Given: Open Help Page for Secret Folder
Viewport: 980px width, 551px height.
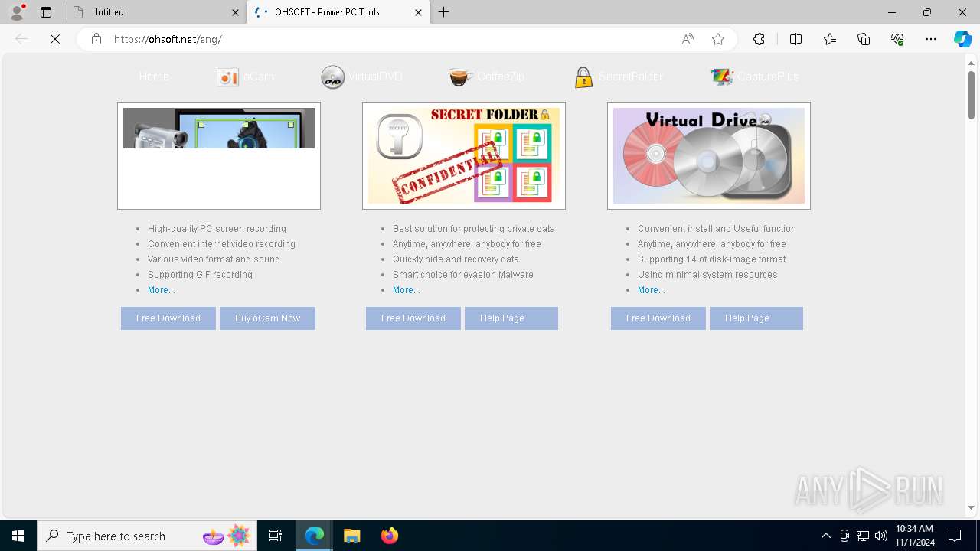Looking at the screenshot, I should [x=511, y=318].
